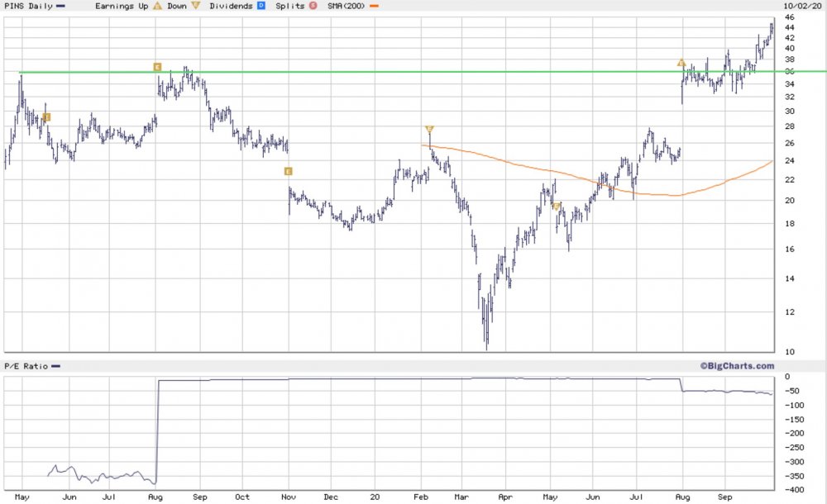Click the Earnings Up triangle legend icon

(x=157, y=6)
